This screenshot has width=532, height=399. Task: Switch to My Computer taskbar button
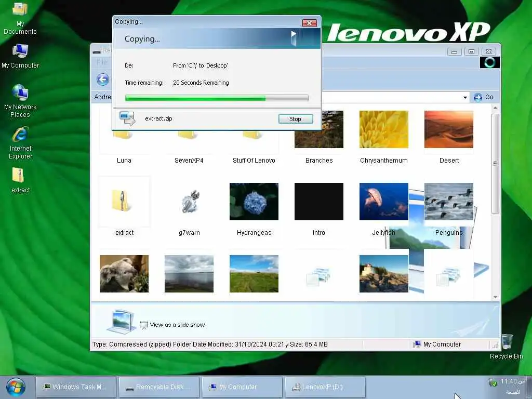click(x=242, y=387)
